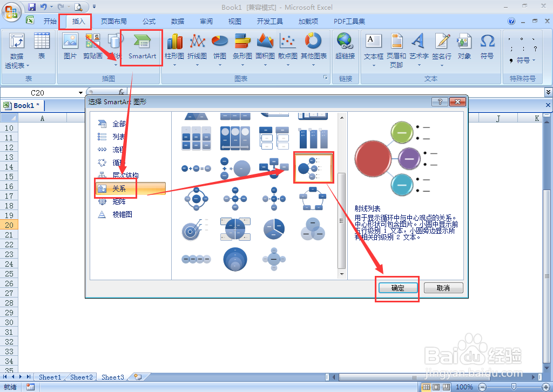Insert a Text Box (文本框)
Viewport: 553px width, 392px height.
[x=374, y=49]
